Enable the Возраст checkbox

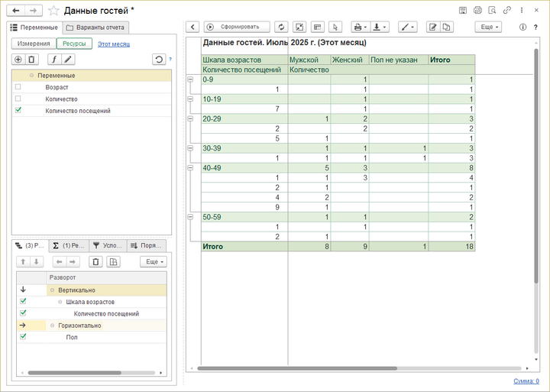coord(18,87)
